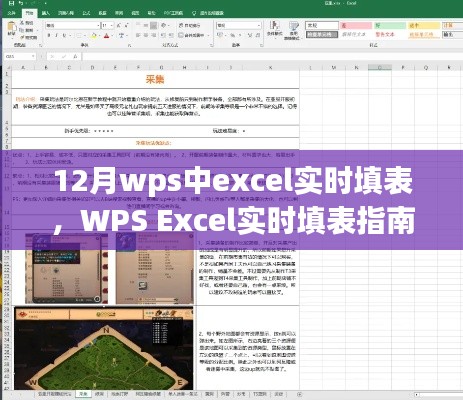Click the Middle Align icon
Viewport: 463px width, 400px height.
tap(146, 25)
